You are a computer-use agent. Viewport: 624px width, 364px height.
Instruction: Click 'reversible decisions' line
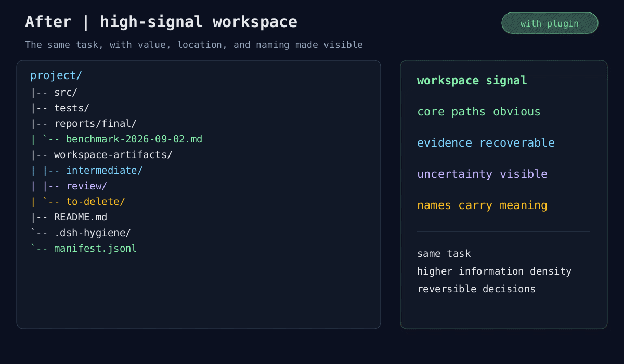click(476, 289)
